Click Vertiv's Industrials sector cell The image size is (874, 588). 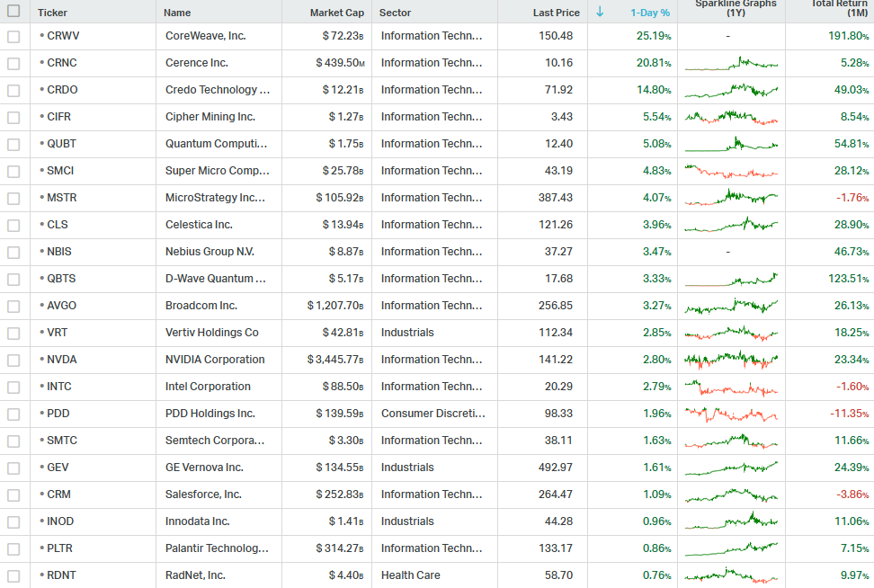(x=407, y=332)
